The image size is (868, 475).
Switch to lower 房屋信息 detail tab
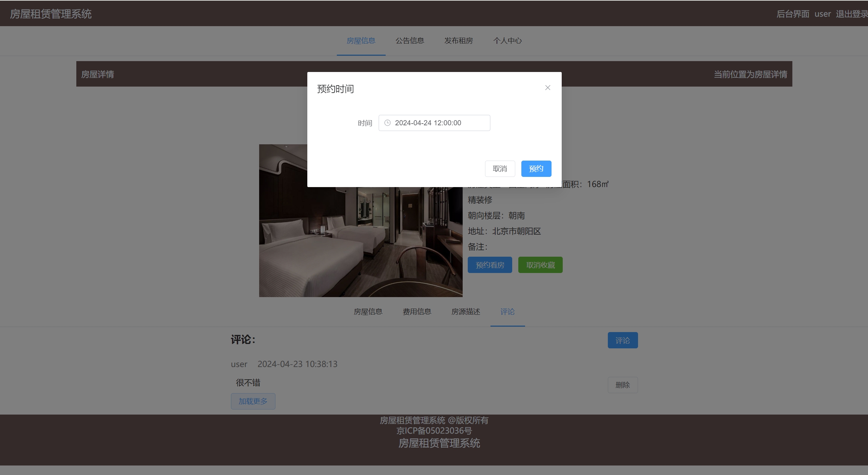pos(368,312)
